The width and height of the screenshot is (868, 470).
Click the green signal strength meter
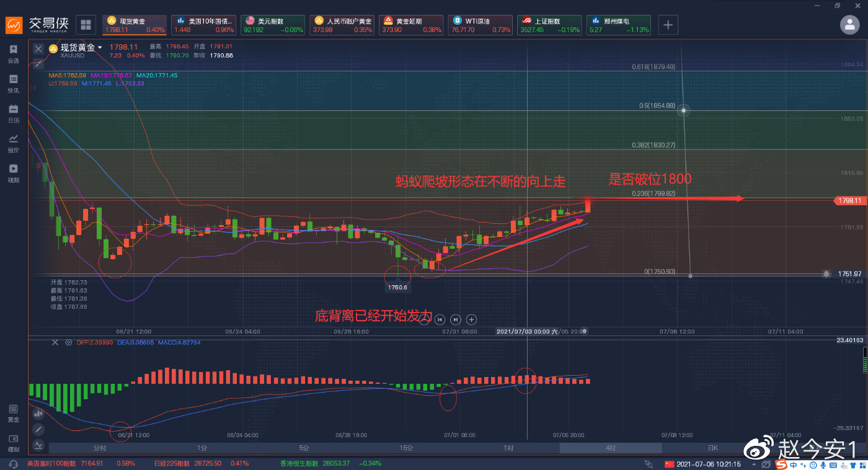click(865, 360)
